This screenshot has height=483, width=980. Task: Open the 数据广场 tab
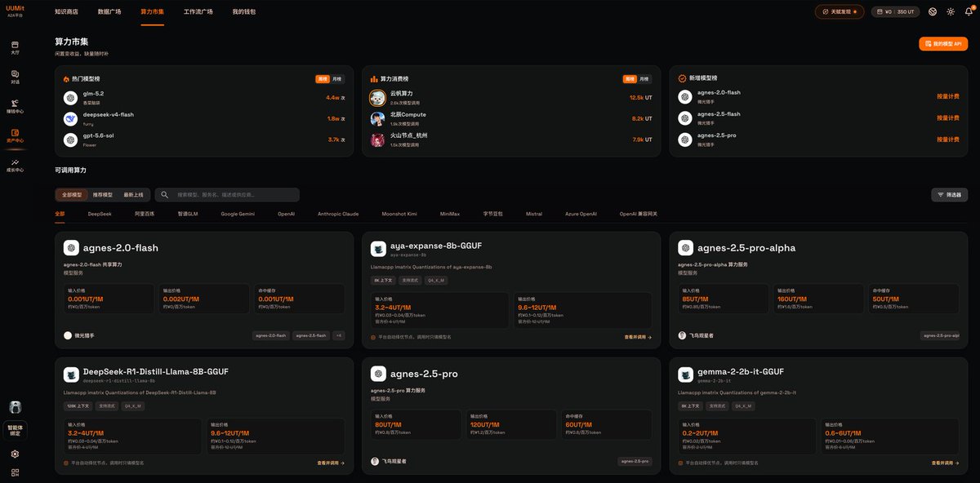pyautogui.click(x=109, y=12)
